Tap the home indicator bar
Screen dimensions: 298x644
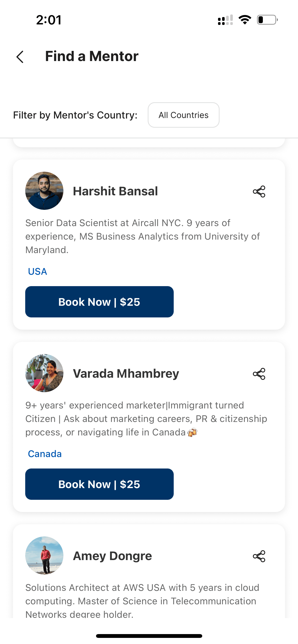coord(149,636)
